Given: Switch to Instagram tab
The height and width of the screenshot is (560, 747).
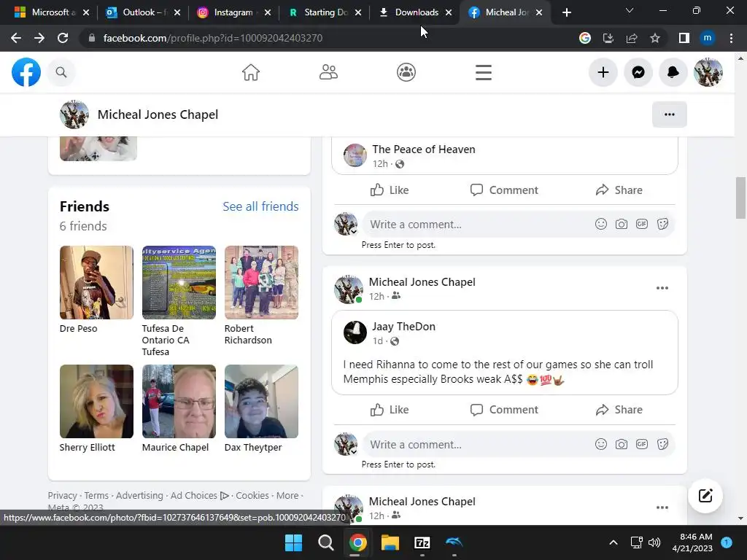Looking at the screenshot, I should tap(233, 12).
